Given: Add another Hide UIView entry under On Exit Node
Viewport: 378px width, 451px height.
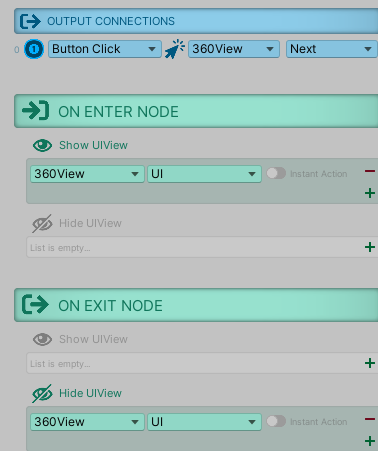Looking at the screenshot, I should [370, 441].
